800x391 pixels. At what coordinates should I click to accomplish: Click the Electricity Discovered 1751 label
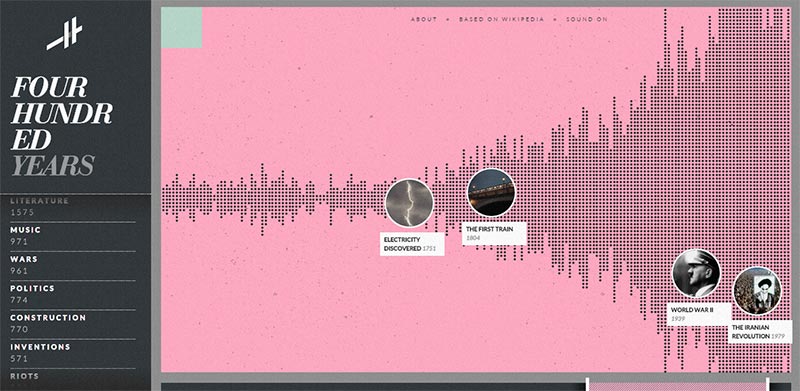pos(412,244)
